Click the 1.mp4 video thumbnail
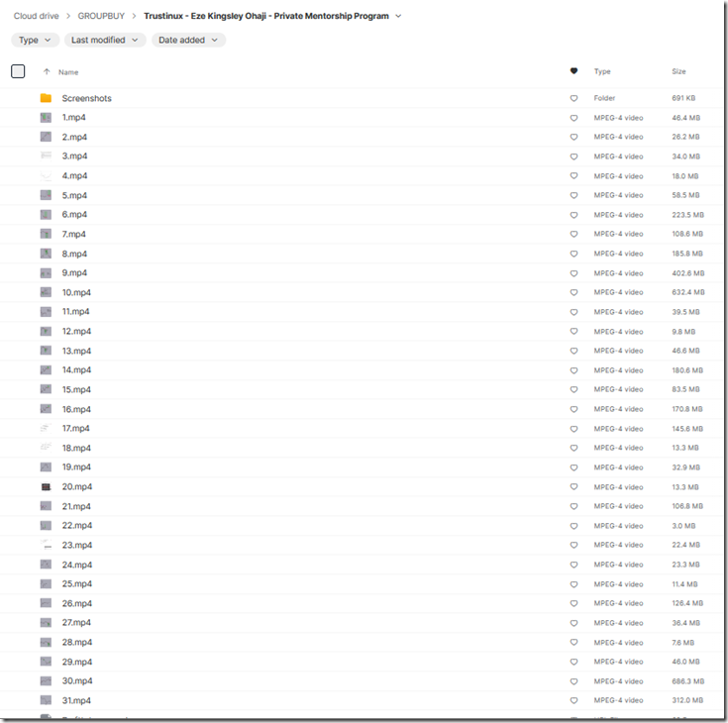728x723 pixels. [x=46, y=118]
